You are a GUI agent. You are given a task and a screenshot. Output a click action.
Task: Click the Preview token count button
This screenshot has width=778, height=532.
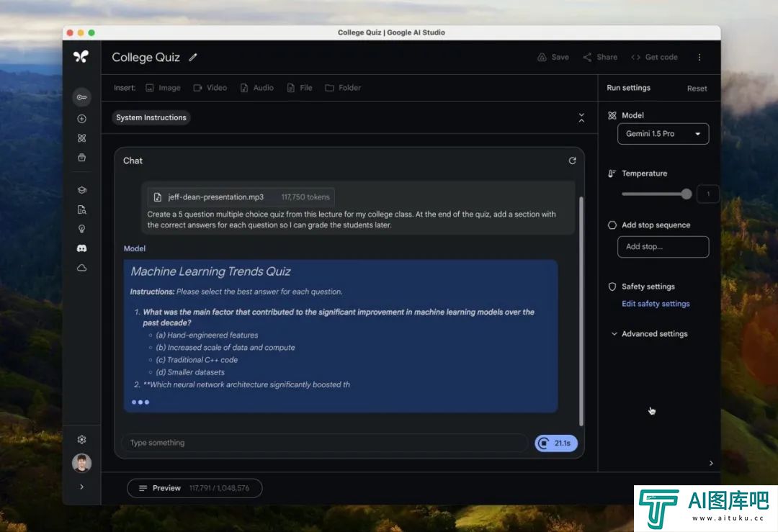[x=194, y=488]
